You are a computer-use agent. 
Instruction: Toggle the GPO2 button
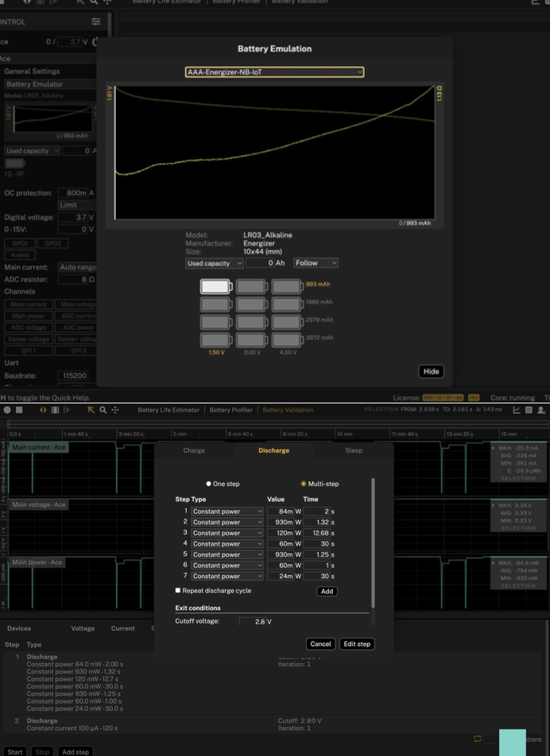[x=52, y=244]
